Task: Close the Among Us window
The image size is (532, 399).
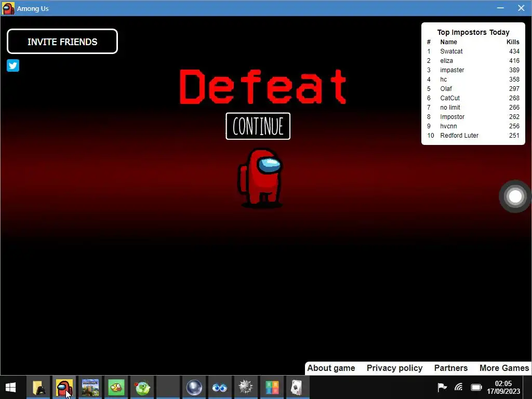Action: tap(521, 8)
